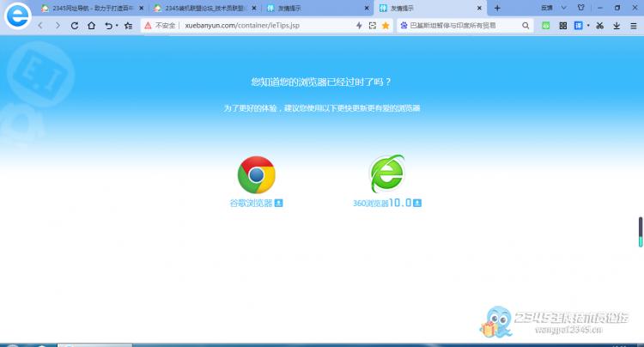Bookmark this page with the star
The width and height of the screenshot is (644, 347).
pyautogui.click(x=386, y=26)
